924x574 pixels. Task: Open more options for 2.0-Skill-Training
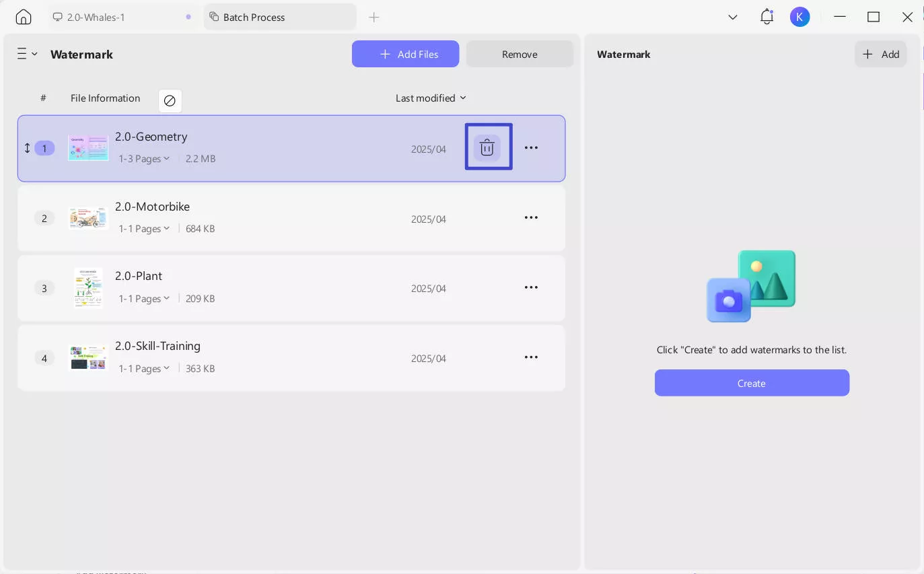[531, 357]
